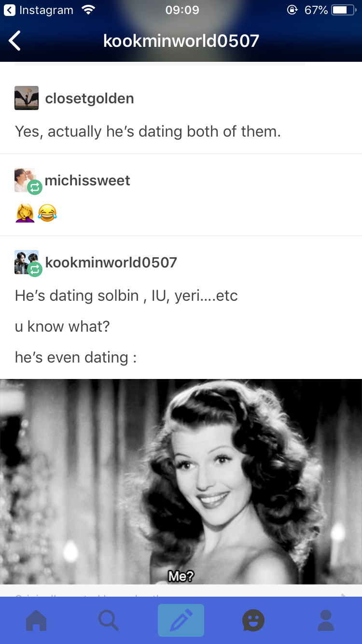The image size is (362, 644).
Task: Open the activity smiley face tab
Action: point(253,620)
